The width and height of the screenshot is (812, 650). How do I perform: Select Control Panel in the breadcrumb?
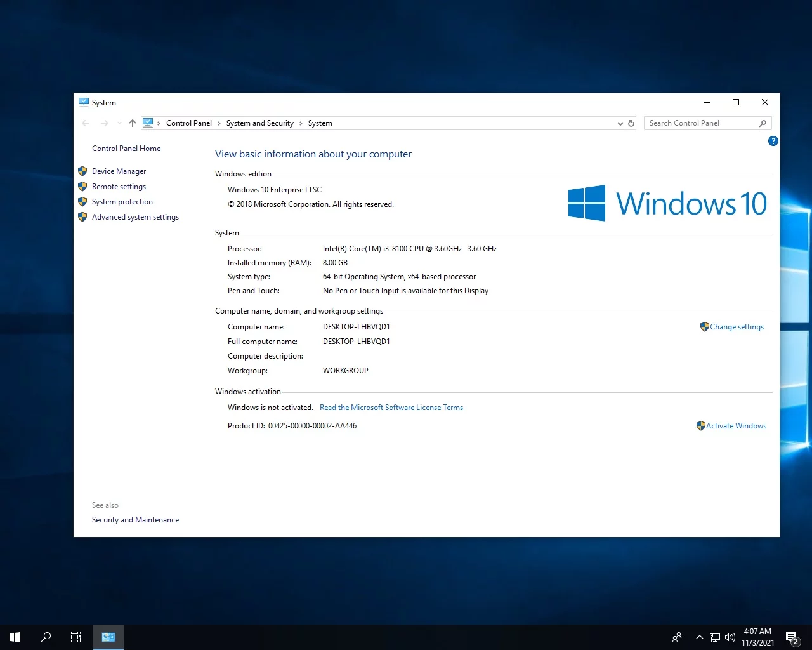click(188, 123)
